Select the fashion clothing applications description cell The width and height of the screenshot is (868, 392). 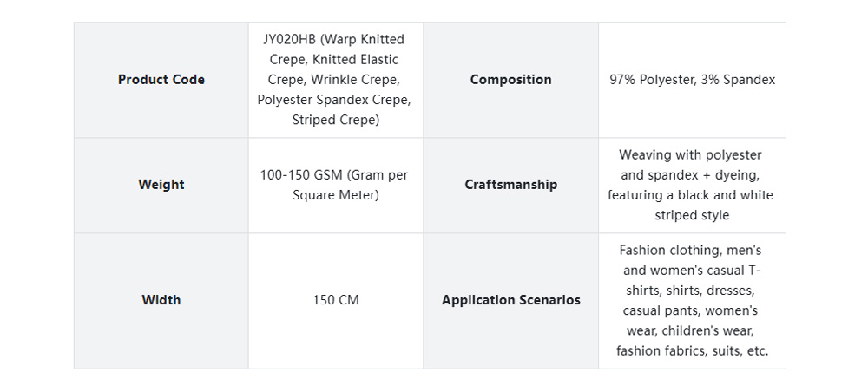pos(692,300)
